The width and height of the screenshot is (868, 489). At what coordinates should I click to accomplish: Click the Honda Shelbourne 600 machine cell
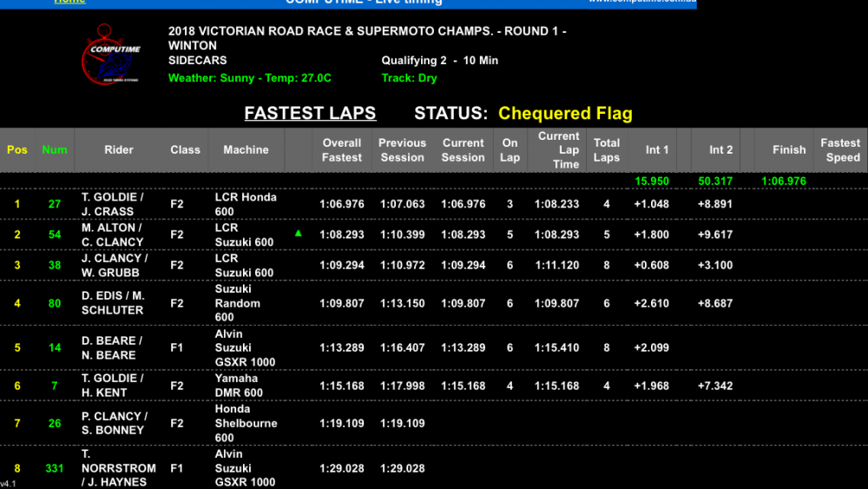[x=246, y=423]
